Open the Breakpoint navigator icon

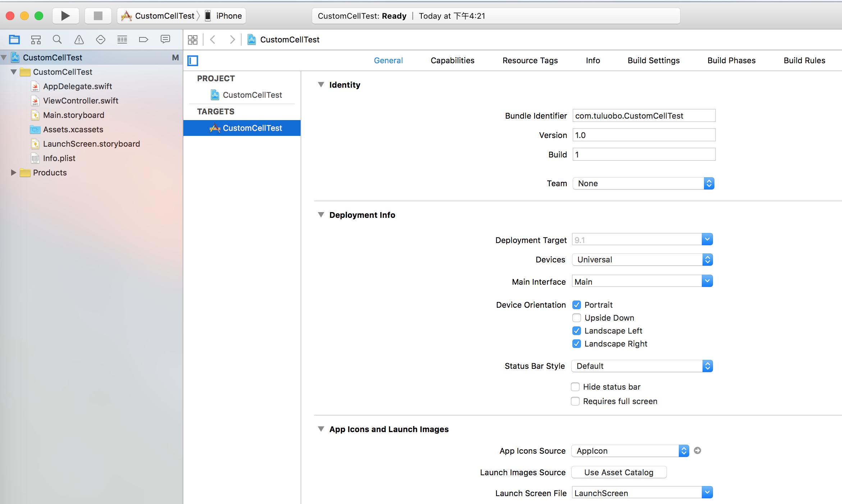pos(143,40)
